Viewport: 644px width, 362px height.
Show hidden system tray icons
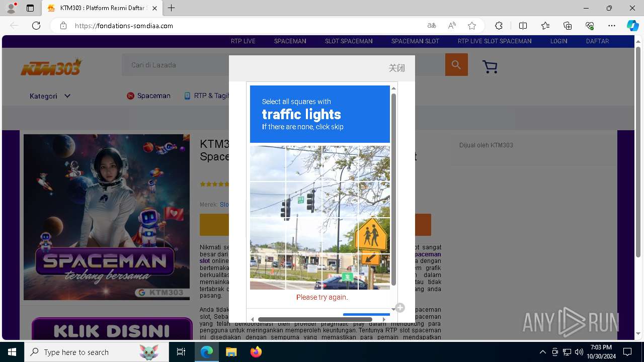click(542, 352)
